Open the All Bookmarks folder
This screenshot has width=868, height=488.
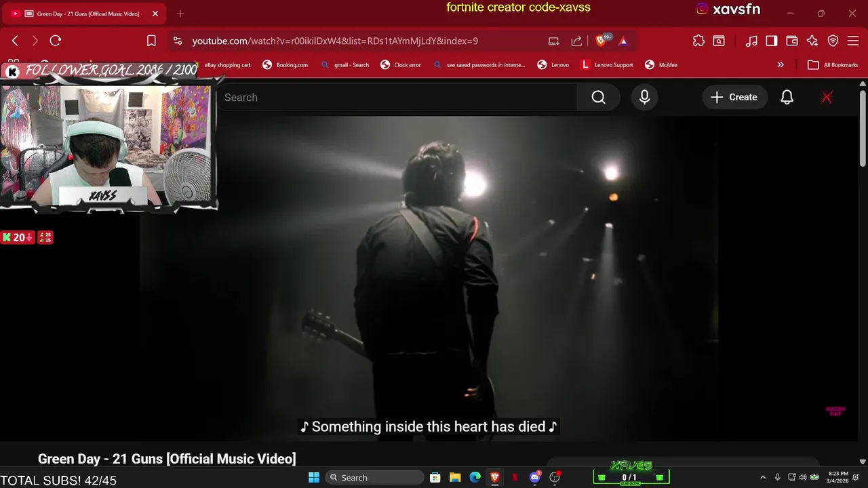click(x=833, y=65)
